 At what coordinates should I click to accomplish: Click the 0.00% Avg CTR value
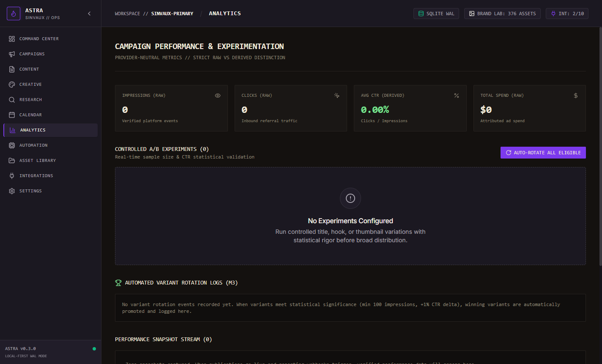click(375, 110)
